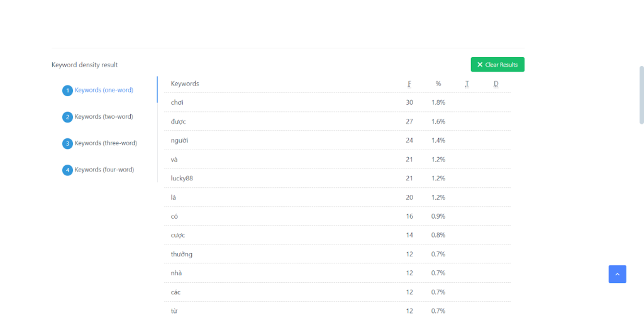Select the step 3 circle icon
644x318 pixels.
[67, 143]
